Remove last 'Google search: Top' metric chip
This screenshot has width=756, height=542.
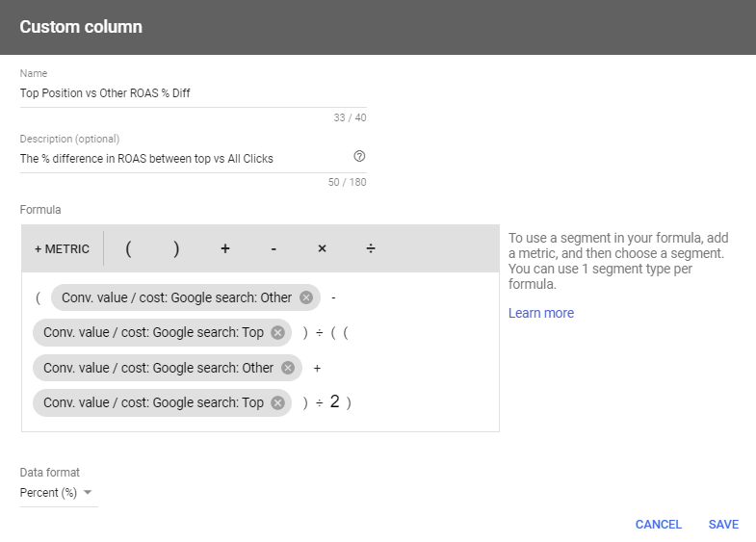pos(277,402)
